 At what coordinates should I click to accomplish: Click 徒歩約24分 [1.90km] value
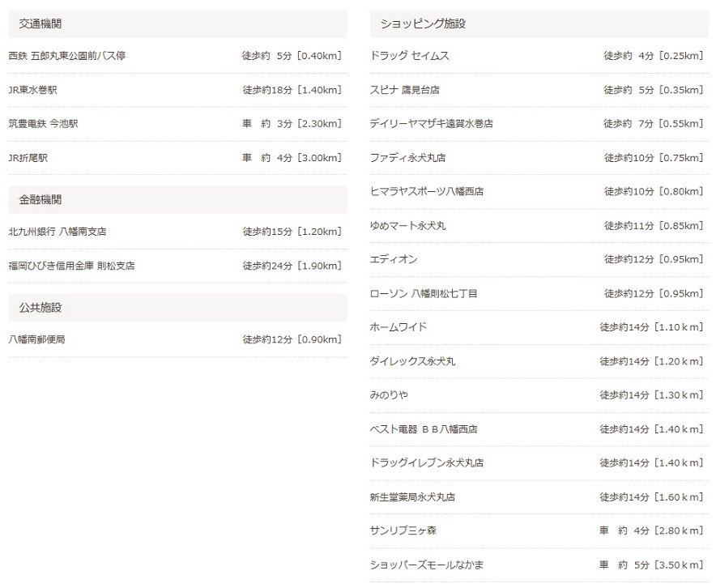[x=292, y=266]
